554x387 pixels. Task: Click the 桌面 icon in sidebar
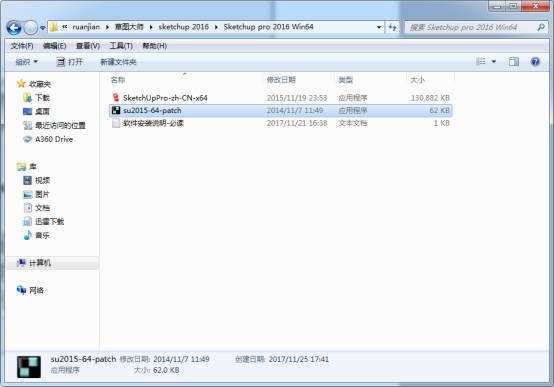[x=27, y=112]
